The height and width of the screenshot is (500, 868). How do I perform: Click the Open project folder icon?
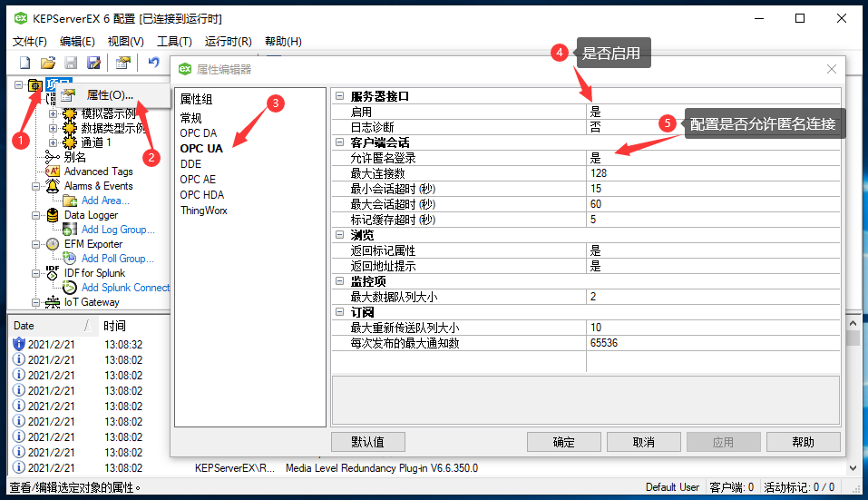tap(48, 63)
